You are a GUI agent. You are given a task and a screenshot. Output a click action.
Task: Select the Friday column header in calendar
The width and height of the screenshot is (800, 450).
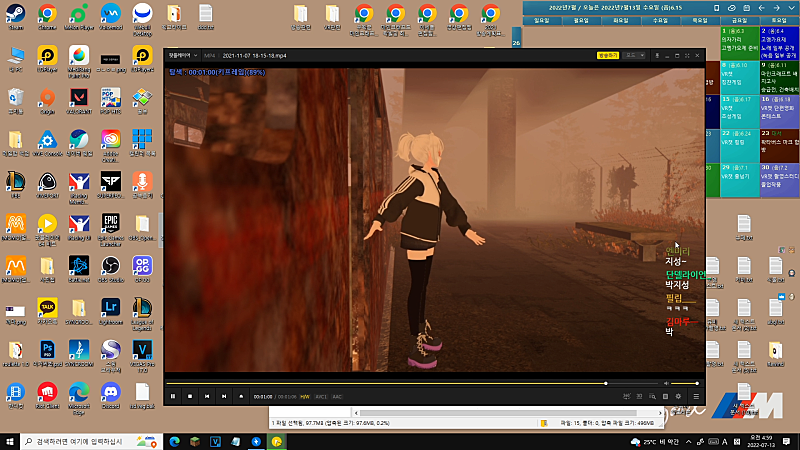click(739, 20)
